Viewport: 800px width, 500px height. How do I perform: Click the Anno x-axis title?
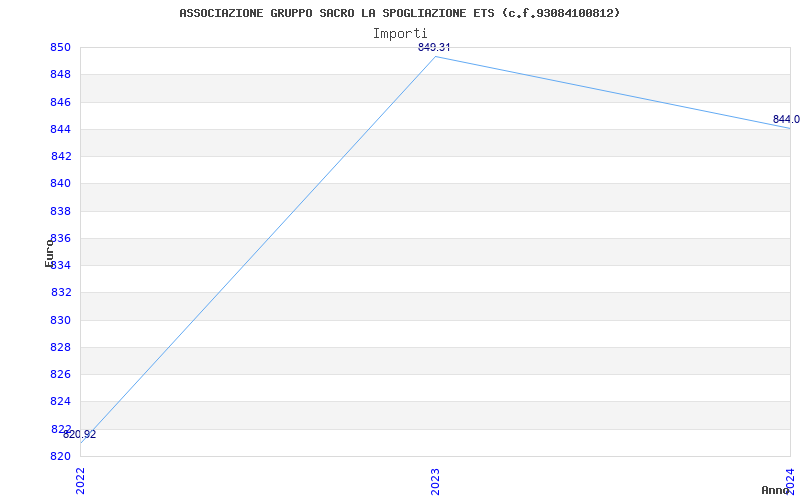coord(775,490)
